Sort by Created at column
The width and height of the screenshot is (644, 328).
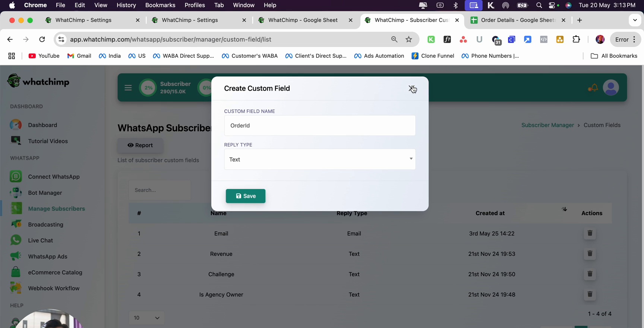(x=490, y=213)
